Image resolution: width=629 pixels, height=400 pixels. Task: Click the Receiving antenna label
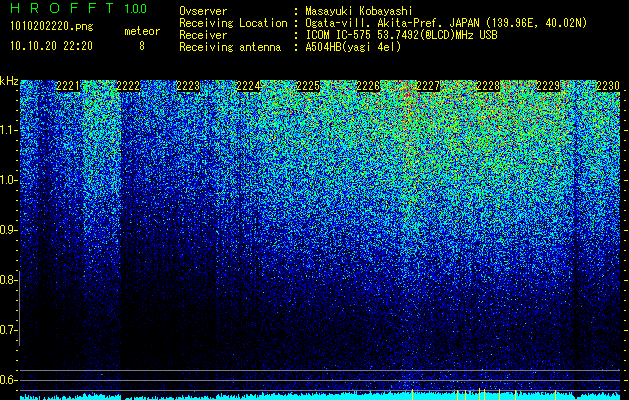[x=230, y=47]
